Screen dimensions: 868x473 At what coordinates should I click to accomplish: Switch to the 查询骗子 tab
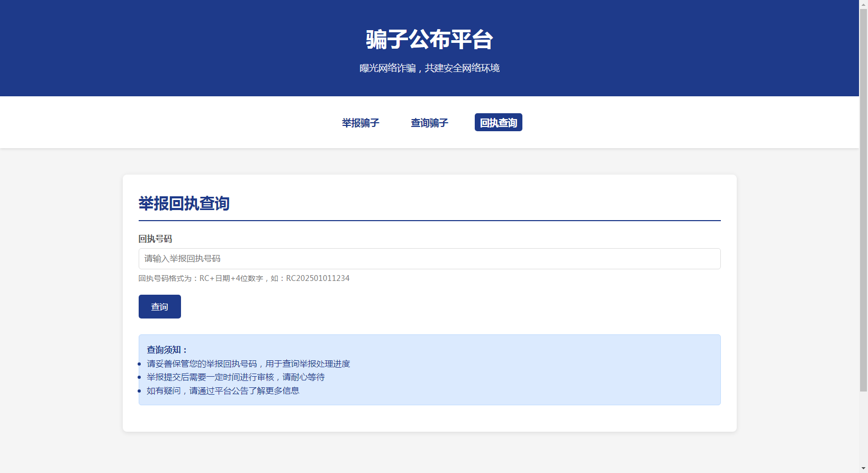pos(429,123)
